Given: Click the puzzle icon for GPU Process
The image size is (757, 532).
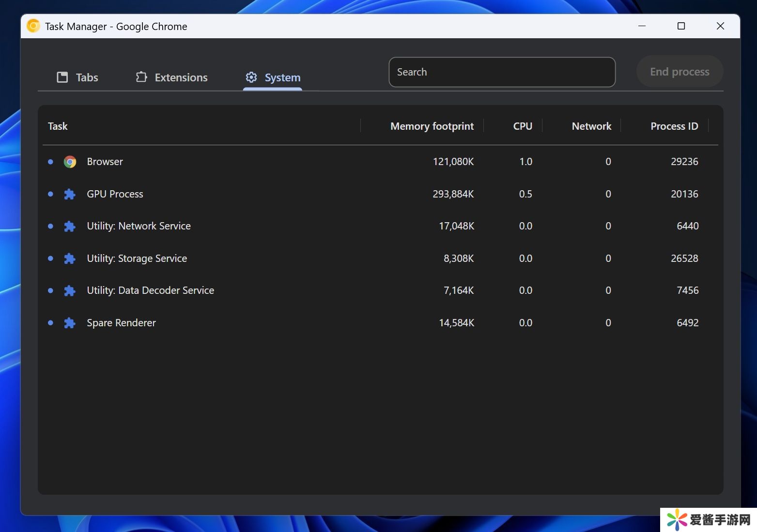Looking at the screenshot, I should click(70, 194).
